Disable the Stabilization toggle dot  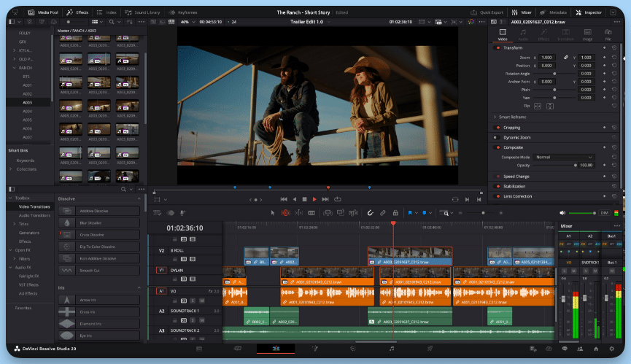point(498,186)
